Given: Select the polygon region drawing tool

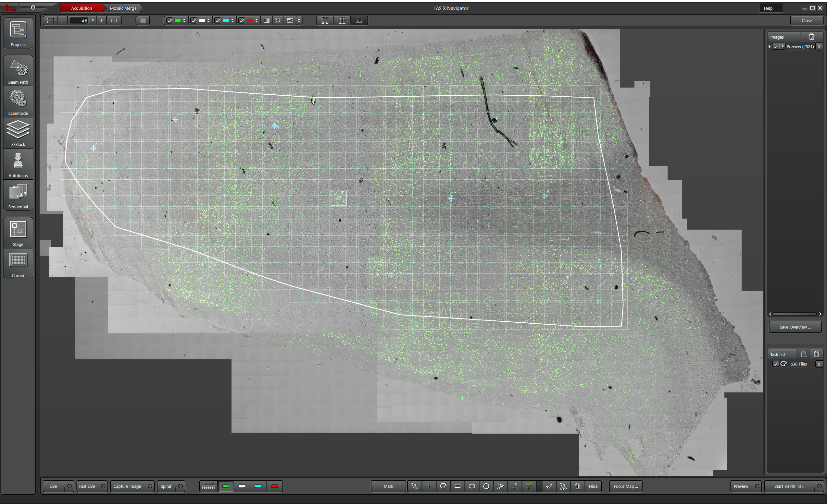Looking at the screenshot, I should coord(443,486).
